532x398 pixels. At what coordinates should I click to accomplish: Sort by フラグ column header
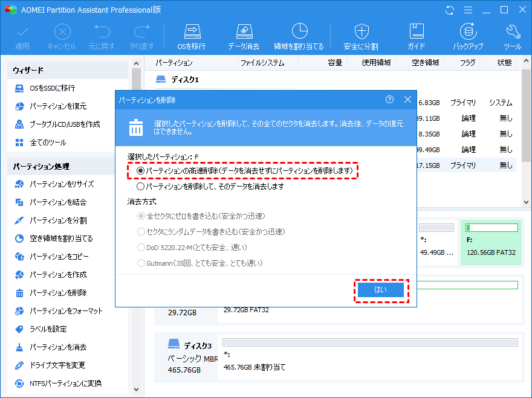click(x=467, y=63)
